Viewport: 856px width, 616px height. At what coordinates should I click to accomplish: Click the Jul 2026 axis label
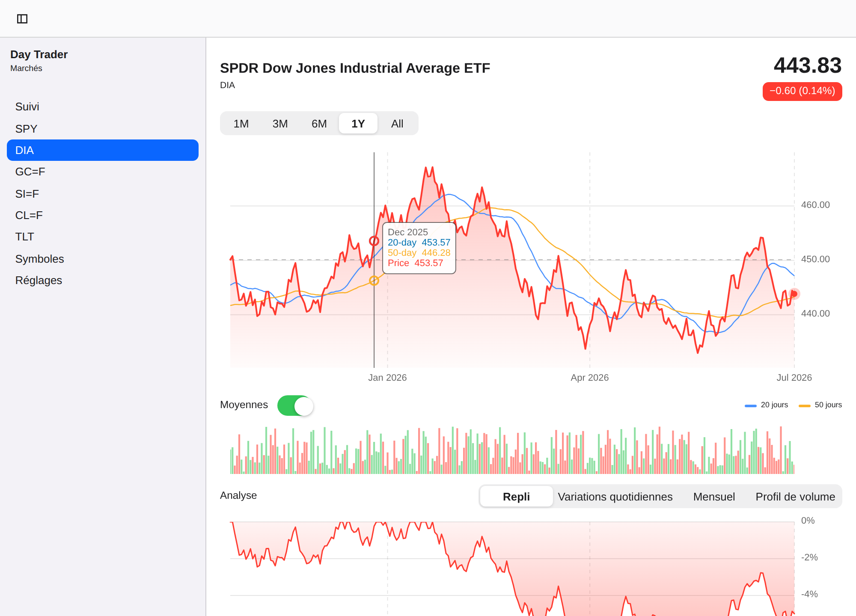[x=794, y=377]
